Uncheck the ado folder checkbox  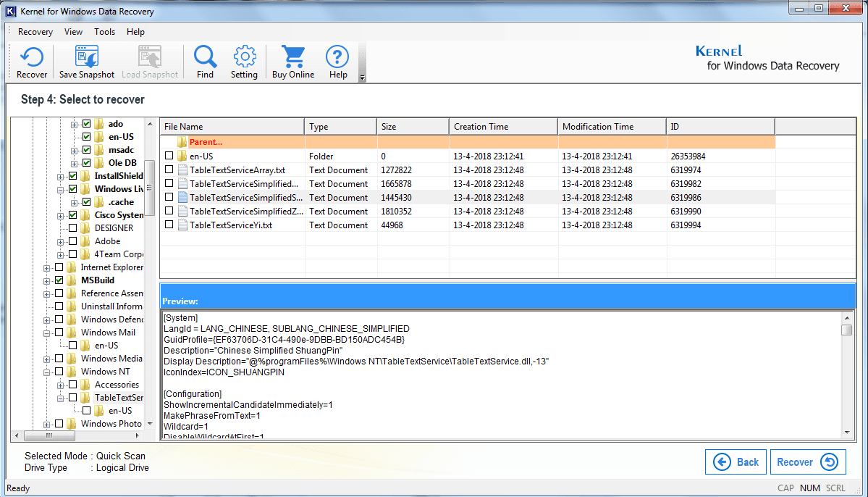[x=86, y=124]
